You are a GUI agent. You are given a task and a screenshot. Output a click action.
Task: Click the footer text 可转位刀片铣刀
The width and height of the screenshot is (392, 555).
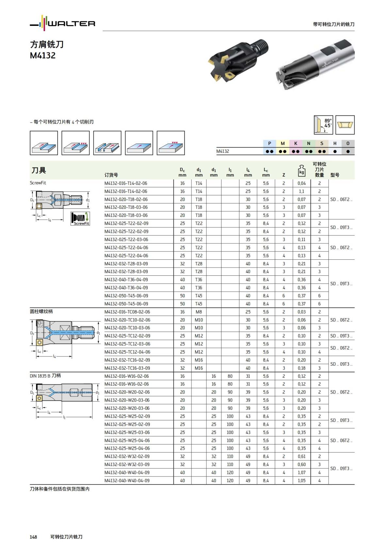click(x=66, y=537)
